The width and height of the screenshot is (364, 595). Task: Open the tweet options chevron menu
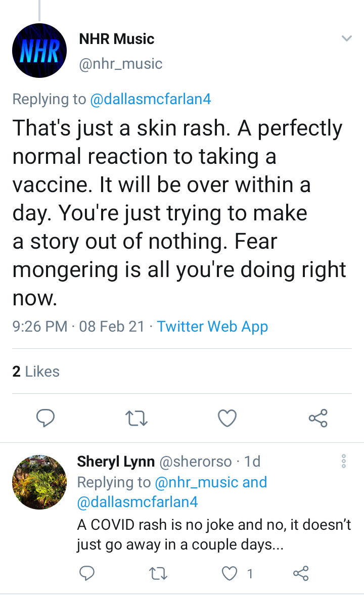[346, 38]
